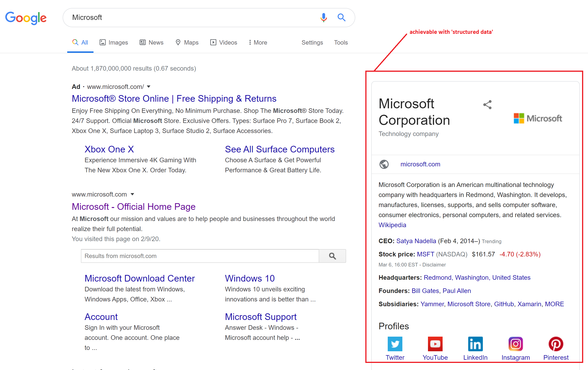This screenshot has height=370, width=588.
Task: Switch to the News tab
Action: 151,43
